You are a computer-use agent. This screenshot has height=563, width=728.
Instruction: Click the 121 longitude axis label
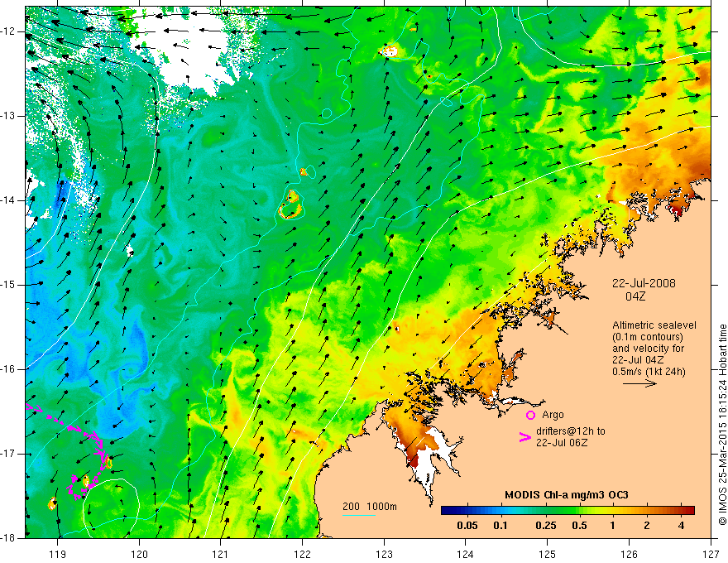(221, 554)
